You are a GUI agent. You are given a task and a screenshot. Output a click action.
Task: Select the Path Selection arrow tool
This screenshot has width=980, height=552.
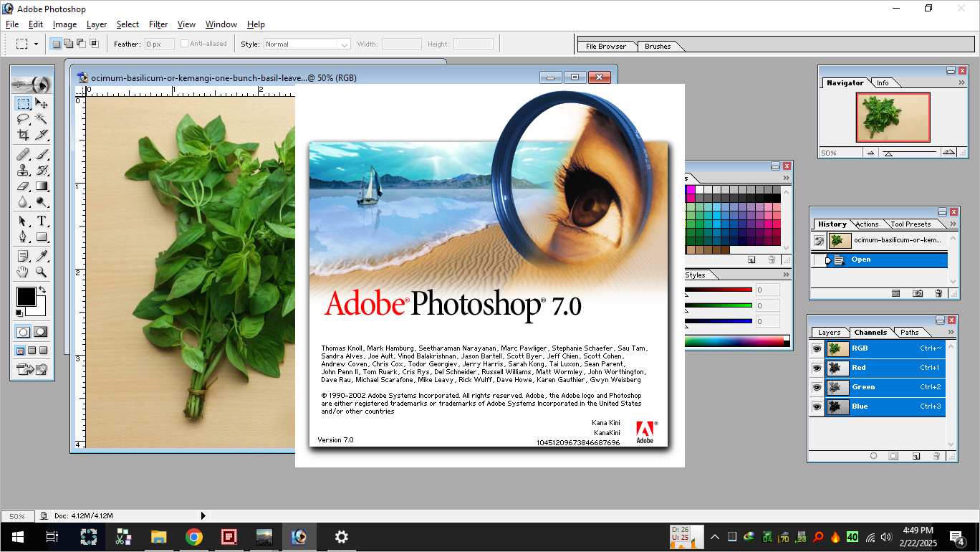23,221
